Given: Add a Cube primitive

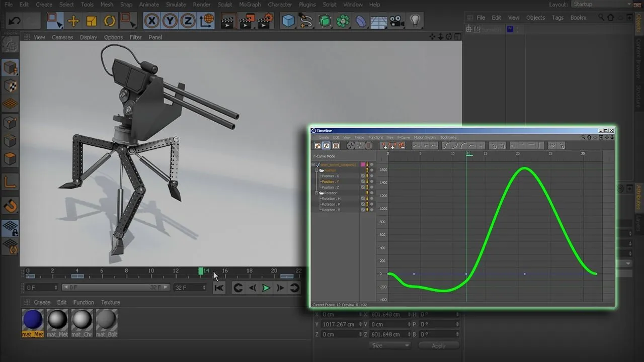Looking at the screenshot, I should coord(287,21).
